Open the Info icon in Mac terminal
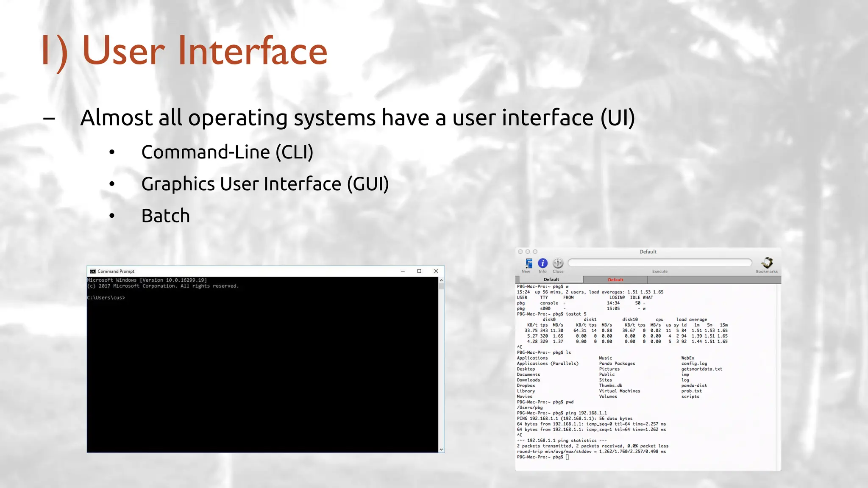 543,263
